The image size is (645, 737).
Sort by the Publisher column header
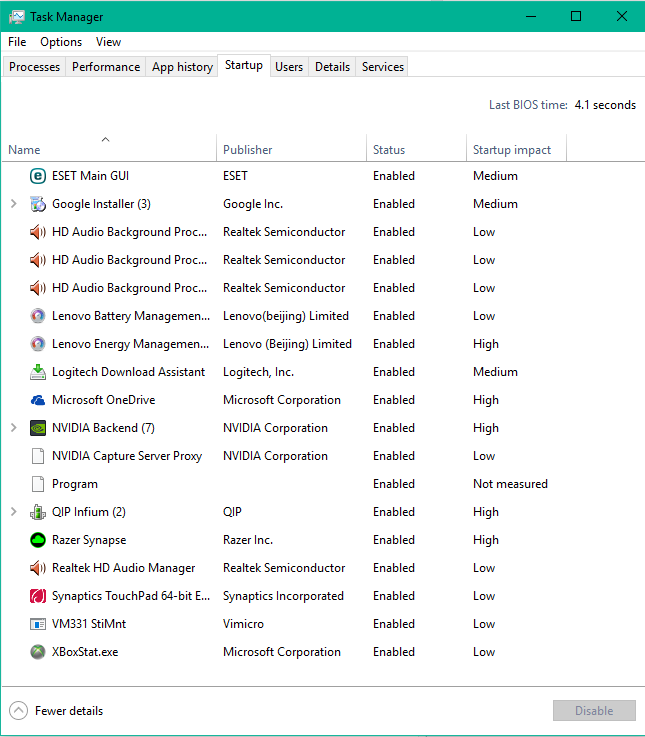[x=291, y=148]
